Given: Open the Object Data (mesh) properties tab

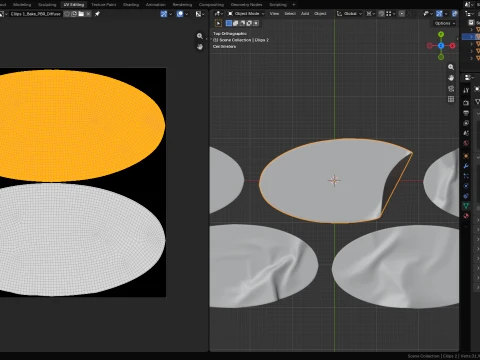Looking at the screenshot, I should (x=466, y=206).
